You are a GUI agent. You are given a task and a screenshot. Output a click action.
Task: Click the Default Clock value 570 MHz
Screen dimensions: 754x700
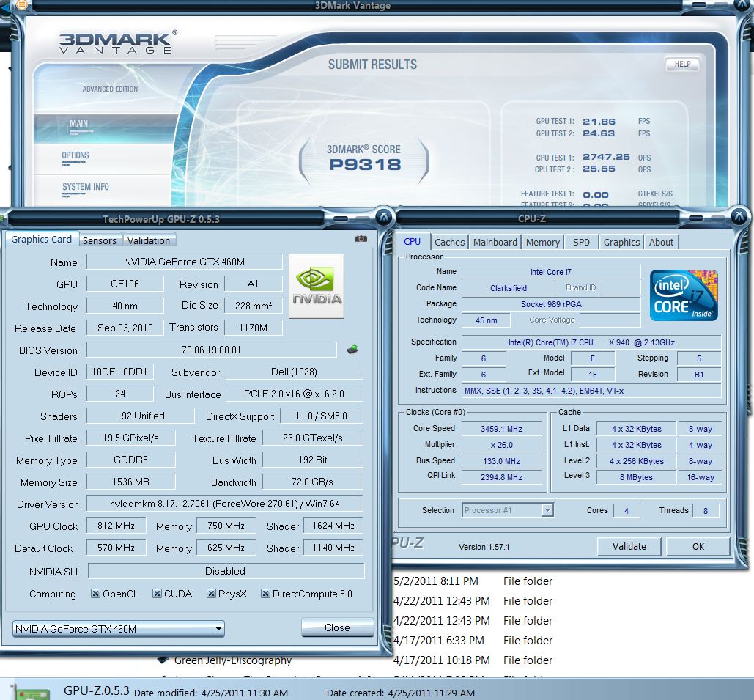pyautogui.click(x=116, y=548)
